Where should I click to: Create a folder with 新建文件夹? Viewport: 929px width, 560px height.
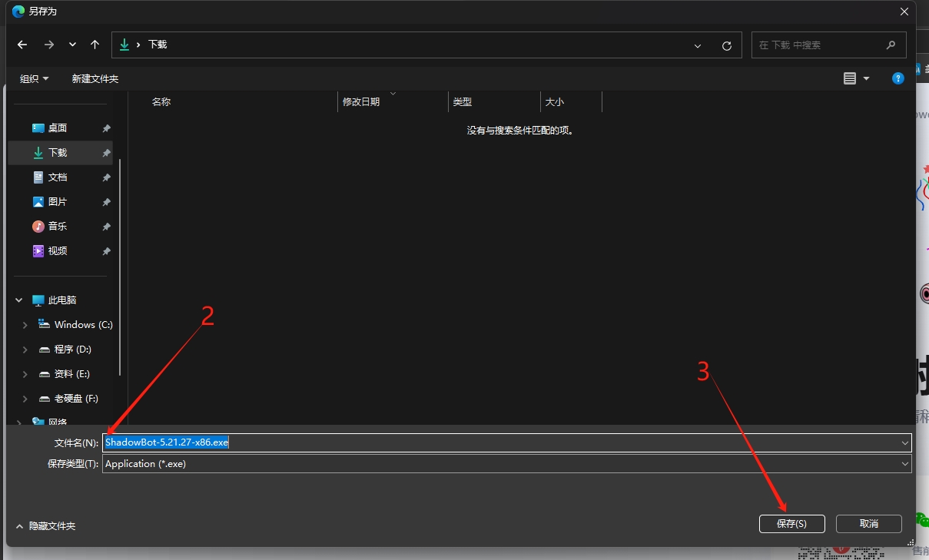pos(95,78)
